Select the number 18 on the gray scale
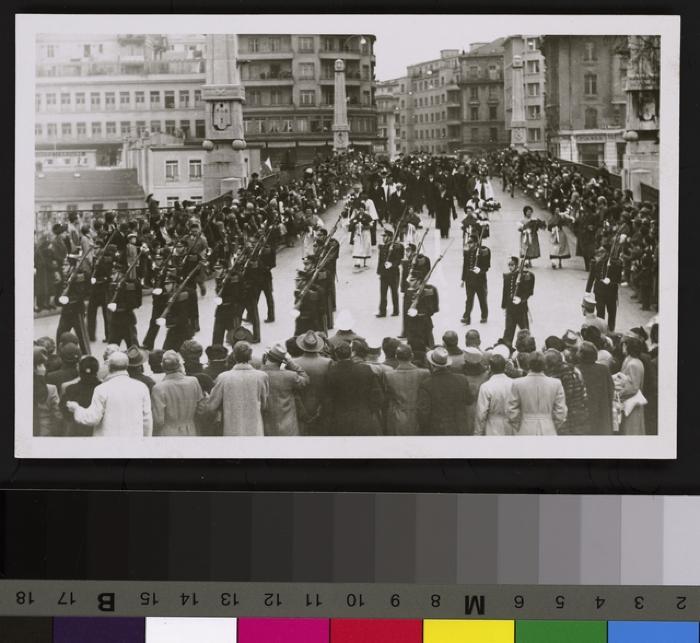Image resolution: width=700 pixels, height=643 pixels. (24, 599)
